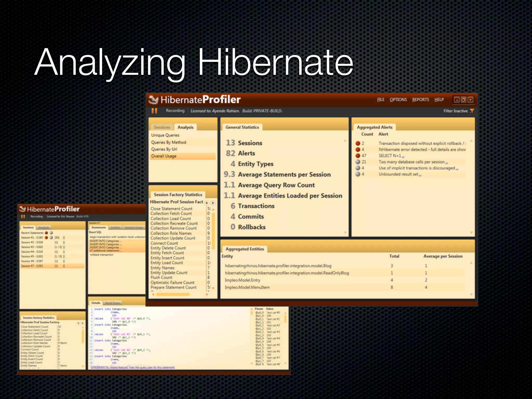This screenshot has height=399, width=532.
Task: Click the Details tab in back window
Action: tap(96, 303)
